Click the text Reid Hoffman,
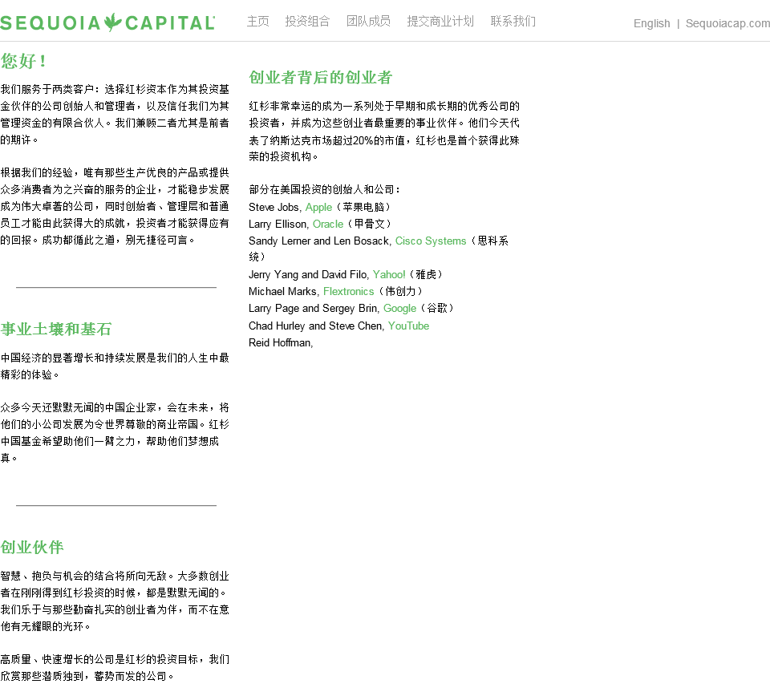Screen dimensions: 770x700 (x=281, y=342)
